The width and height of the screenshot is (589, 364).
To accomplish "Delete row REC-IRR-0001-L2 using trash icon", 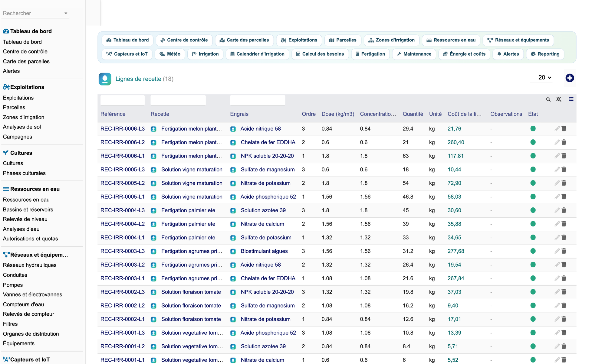I will tap(564, 346).
